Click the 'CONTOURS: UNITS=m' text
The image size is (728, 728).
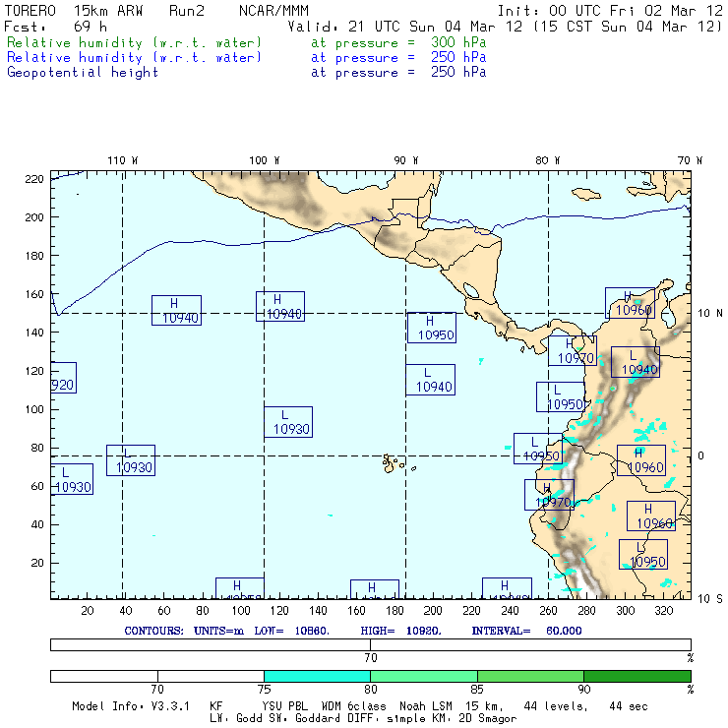click(184, 631)
